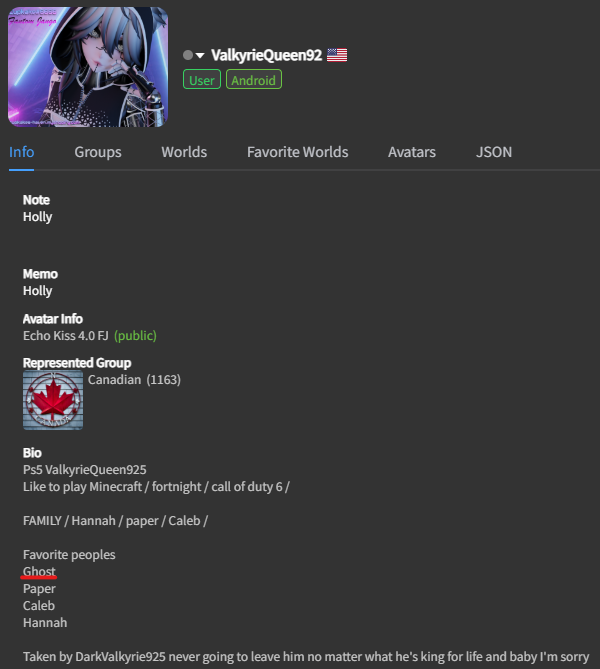Switch to the Worlds tab

coord(184,152)
